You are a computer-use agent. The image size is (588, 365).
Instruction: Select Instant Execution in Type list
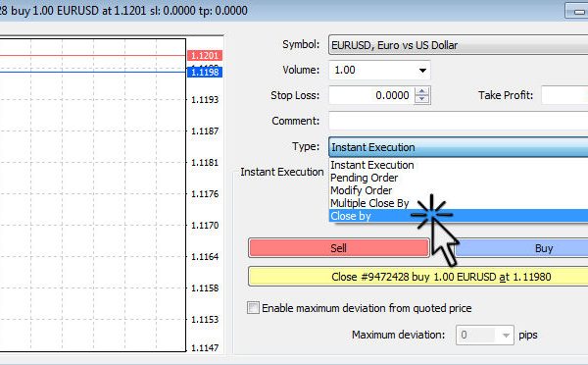tap(459, 165)
